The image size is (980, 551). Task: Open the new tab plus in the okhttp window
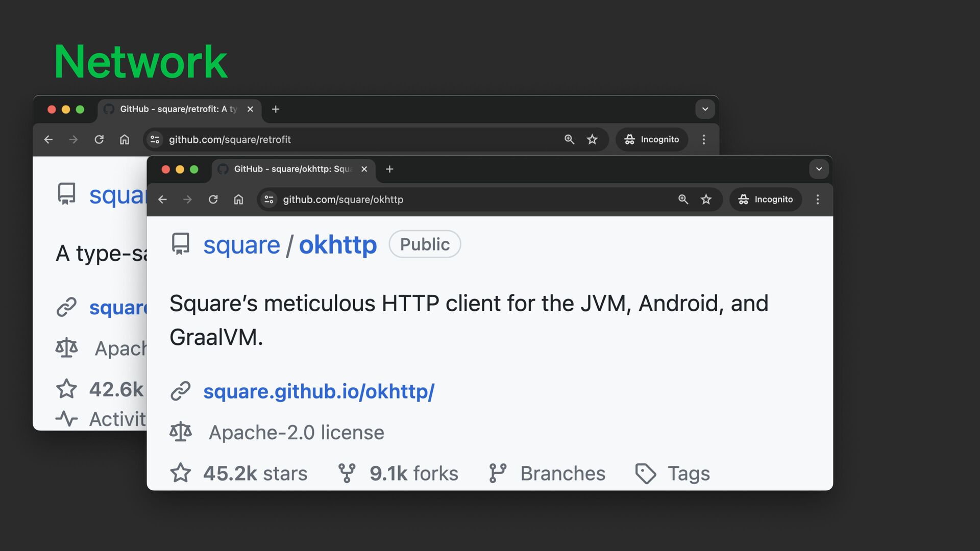click(389, 169)
